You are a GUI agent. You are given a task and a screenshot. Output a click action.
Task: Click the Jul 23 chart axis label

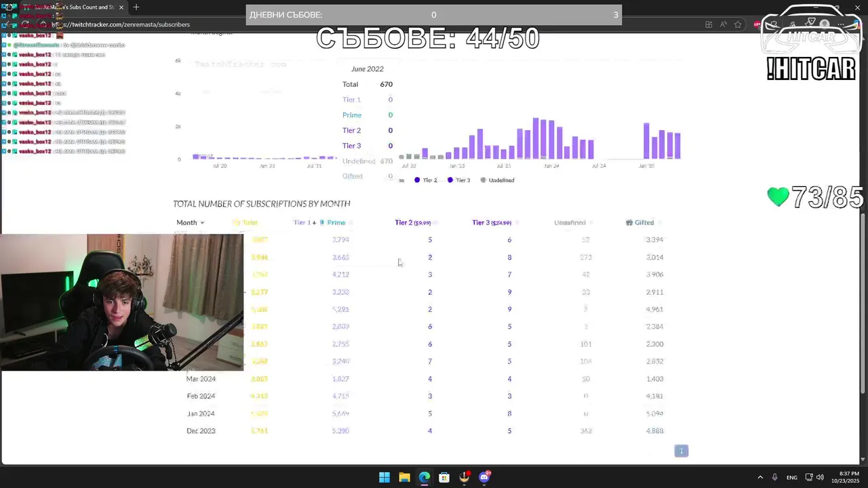coord(503,165)
